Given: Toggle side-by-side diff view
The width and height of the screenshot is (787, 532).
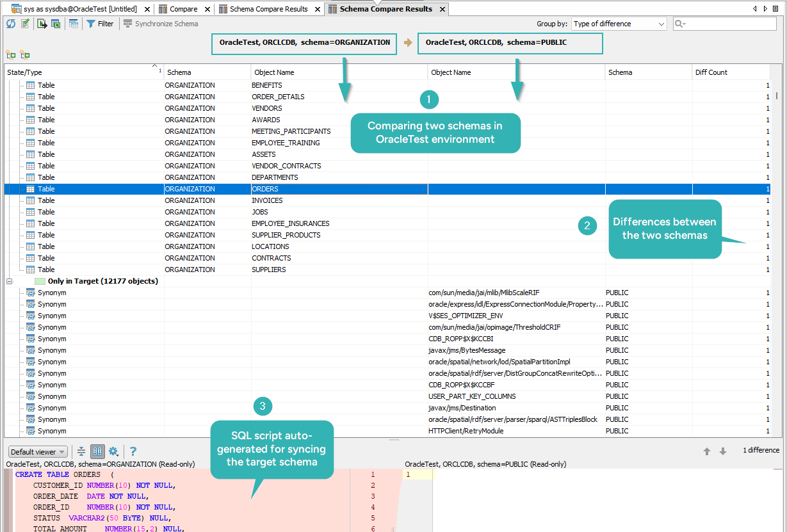Looking at the screenshot, I should (x=97, y=451).
